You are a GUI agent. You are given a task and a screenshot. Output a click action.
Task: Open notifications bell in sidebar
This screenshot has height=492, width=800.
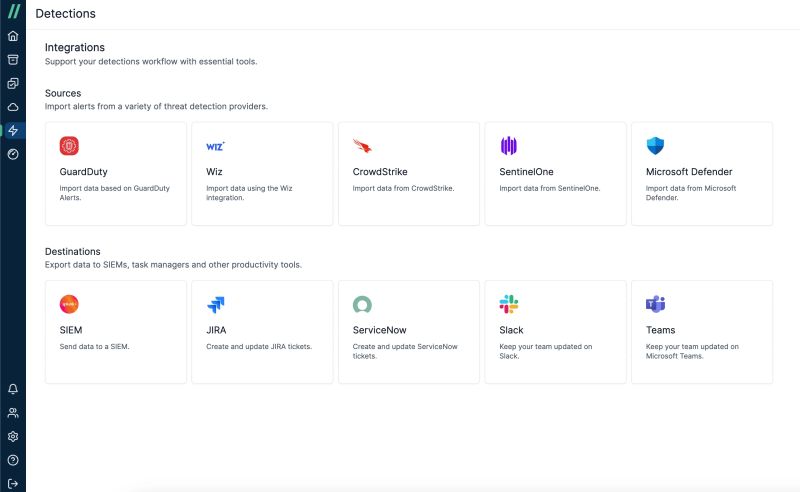[13, 389]
